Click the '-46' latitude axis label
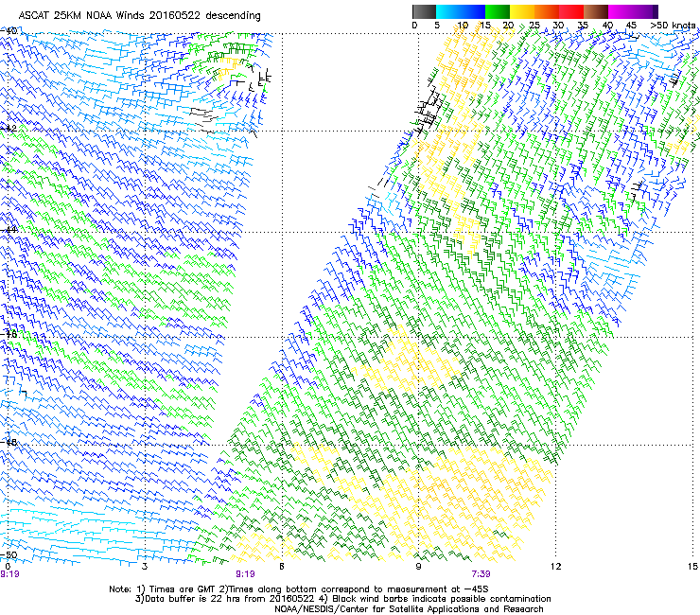Viewport: 700px width, 615px height. point(9,334)
